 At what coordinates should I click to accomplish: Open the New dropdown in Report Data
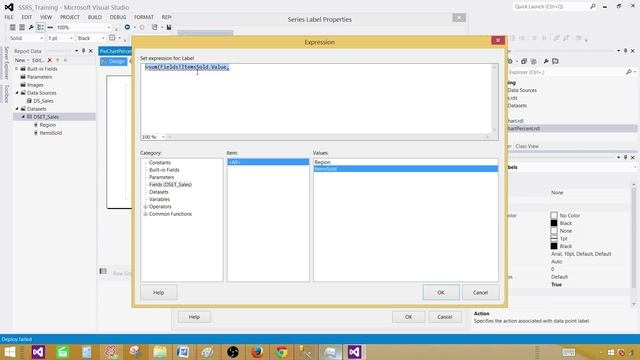pyautogui.click(x=21, y=60)
